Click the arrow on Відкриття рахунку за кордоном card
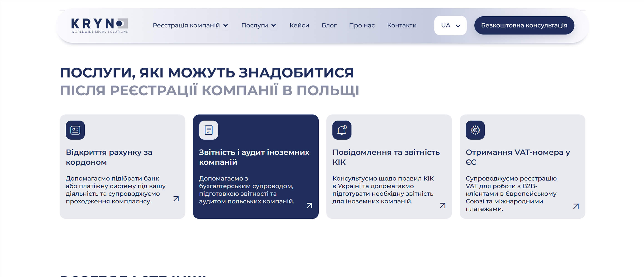Image resolution: width=644 pixels, height=277 pixels. [x=176, y=199]
